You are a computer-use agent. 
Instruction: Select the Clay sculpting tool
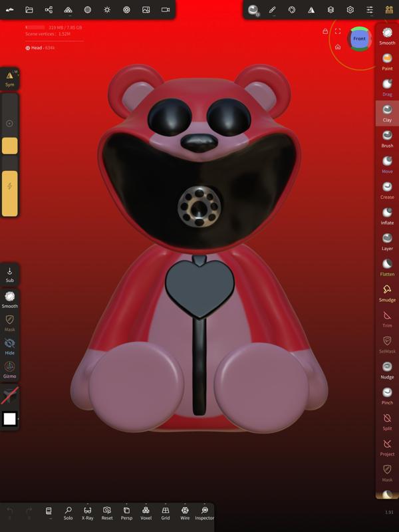point(387,113)
